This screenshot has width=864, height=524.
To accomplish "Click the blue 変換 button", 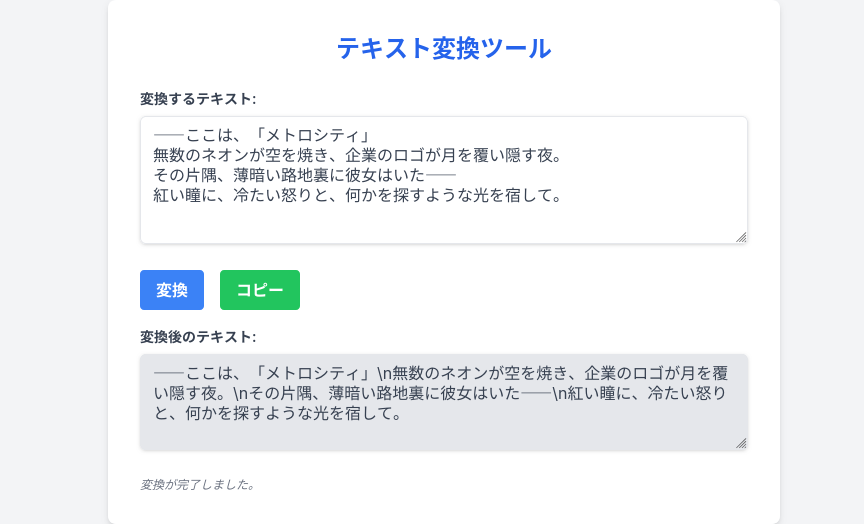I will click(x=172, y=290).
